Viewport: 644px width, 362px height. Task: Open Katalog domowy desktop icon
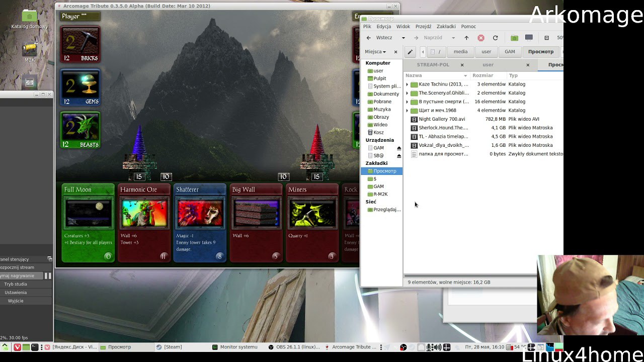click(x=30, y=19)
